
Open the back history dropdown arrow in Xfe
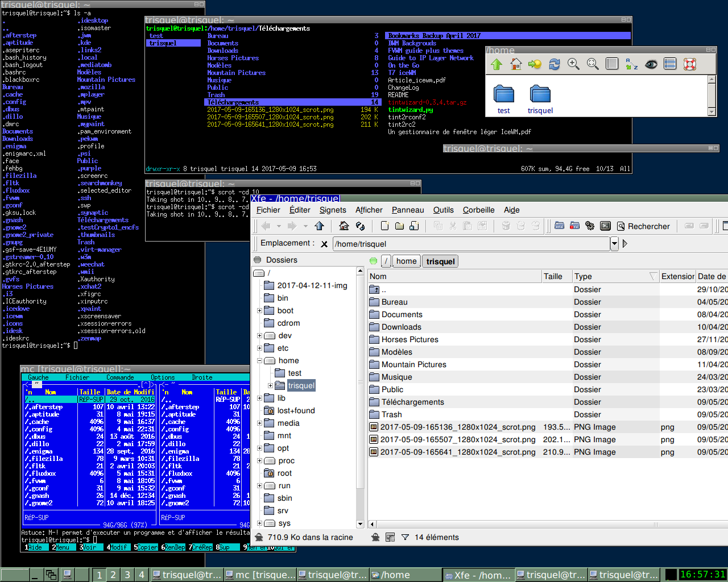[x=279, y=226]
